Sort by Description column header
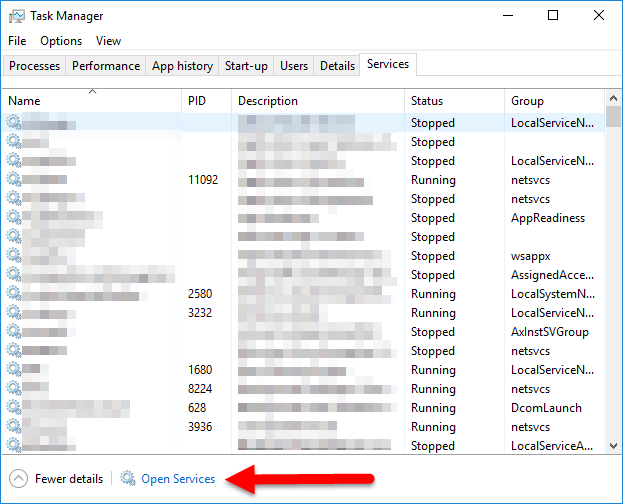This screenshot has width=623, height=504. click(318, 101)
